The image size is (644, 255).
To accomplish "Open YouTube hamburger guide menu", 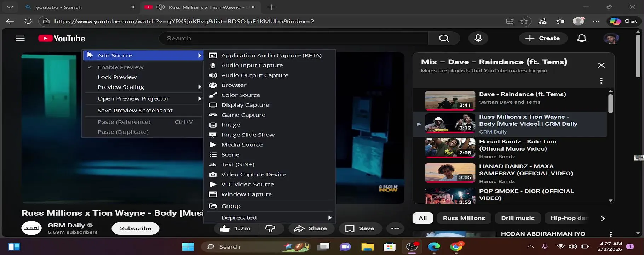I will pos(20,38).
